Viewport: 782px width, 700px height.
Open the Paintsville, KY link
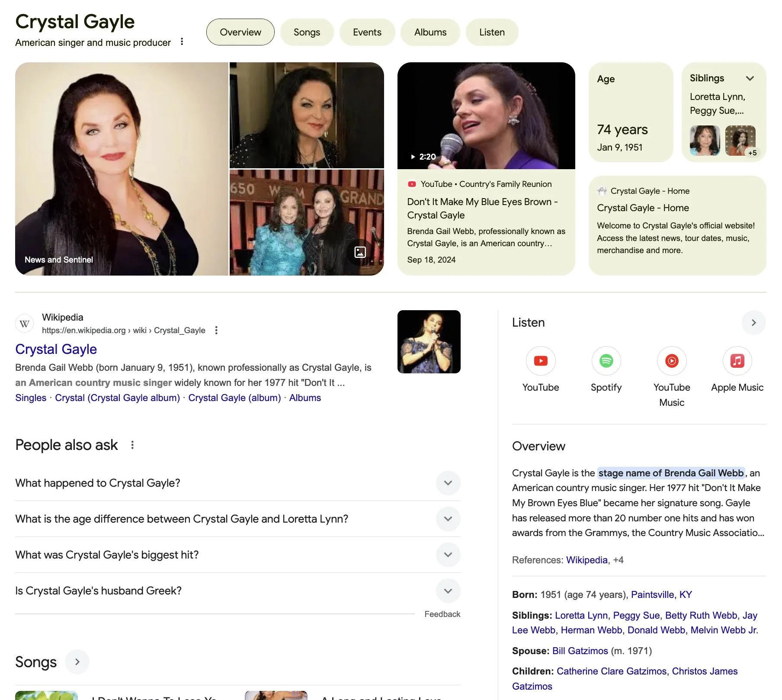click(x=661, y=594)
